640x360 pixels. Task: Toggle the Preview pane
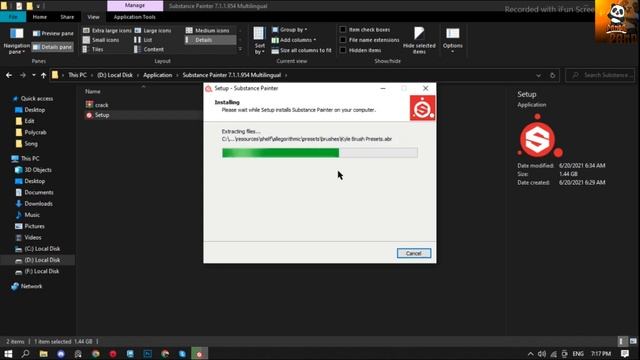coord(53,33)
